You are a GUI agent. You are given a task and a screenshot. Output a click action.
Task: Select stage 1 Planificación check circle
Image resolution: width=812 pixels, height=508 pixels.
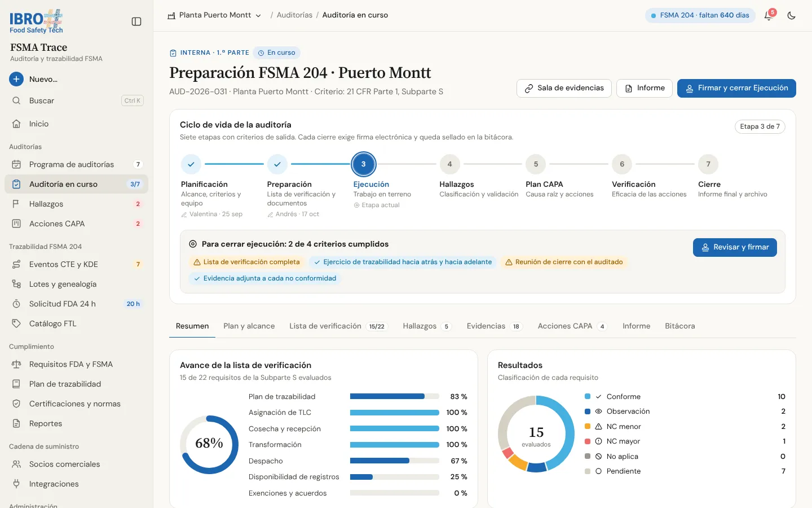(x=191, y=164)
